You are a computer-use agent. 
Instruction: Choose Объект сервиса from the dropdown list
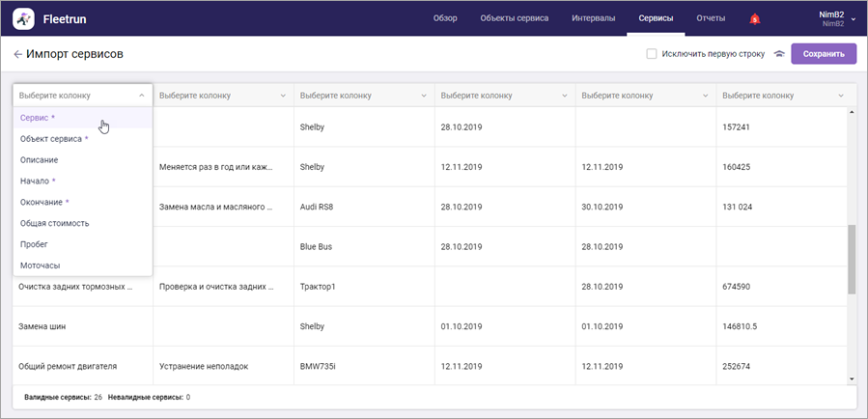click(53, 139)
